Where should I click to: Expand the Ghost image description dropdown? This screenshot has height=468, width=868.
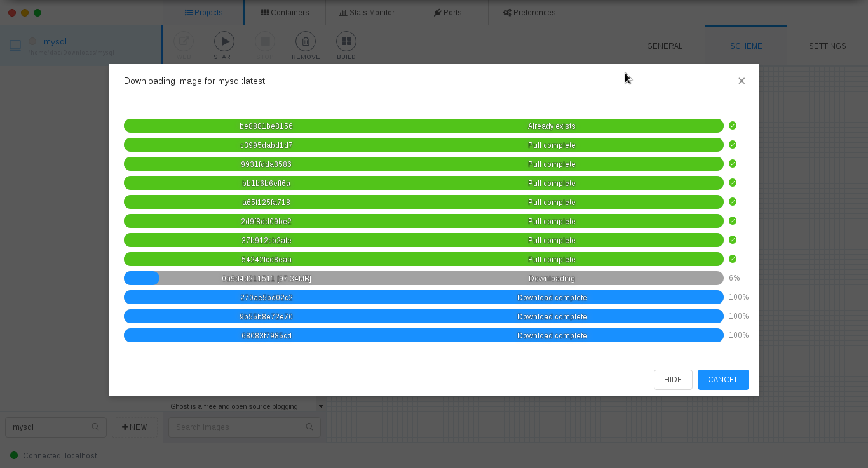pos(321,406)
